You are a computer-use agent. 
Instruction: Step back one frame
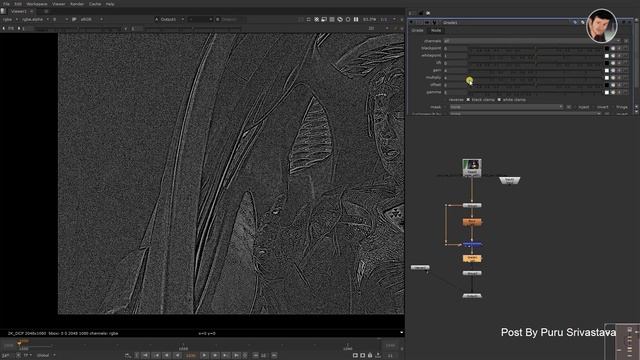click(167, 356)
